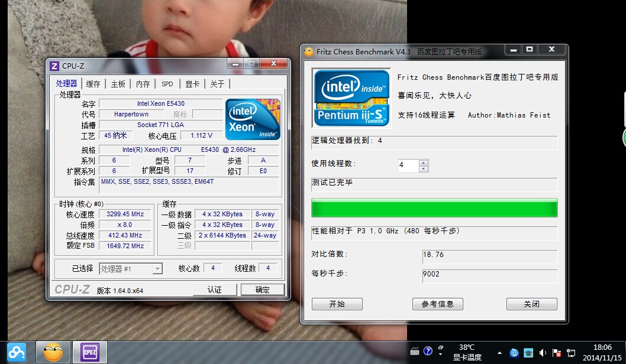Click the 一级 指令 cache value "4 x 32 KBytes"
Viewport: 626px width, 364px height.
click(222, 225)
